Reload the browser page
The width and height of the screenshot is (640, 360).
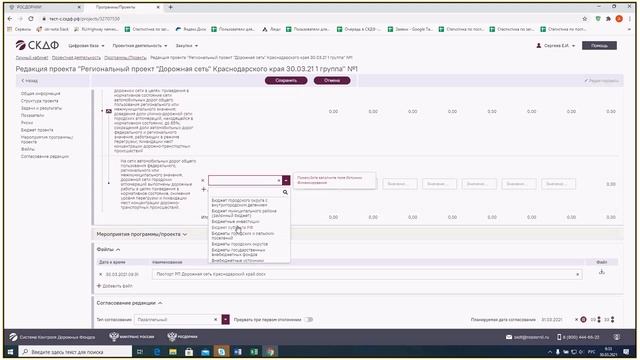tap(31, 19)
